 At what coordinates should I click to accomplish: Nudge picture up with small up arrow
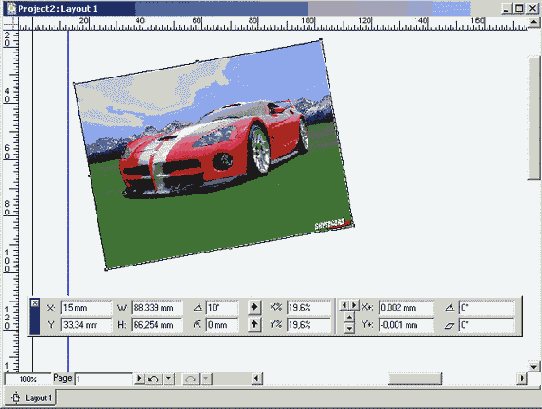[349, 317]
